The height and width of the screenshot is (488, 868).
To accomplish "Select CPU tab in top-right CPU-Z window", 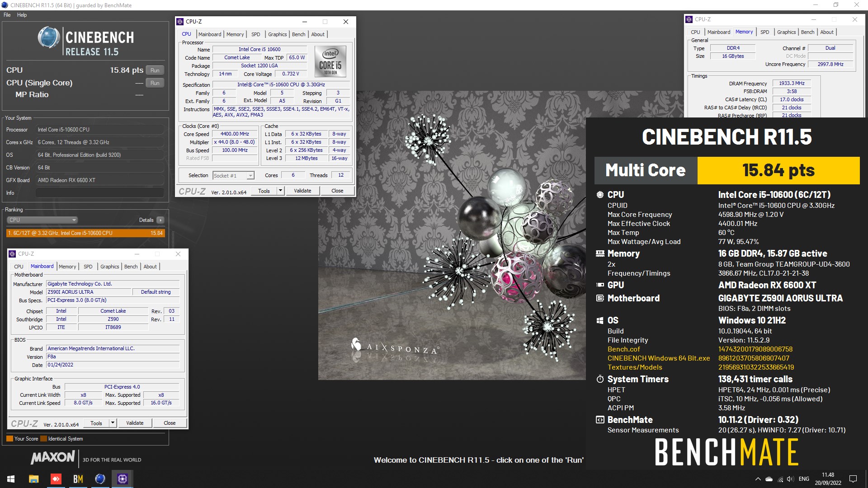I will click(695, 32).
